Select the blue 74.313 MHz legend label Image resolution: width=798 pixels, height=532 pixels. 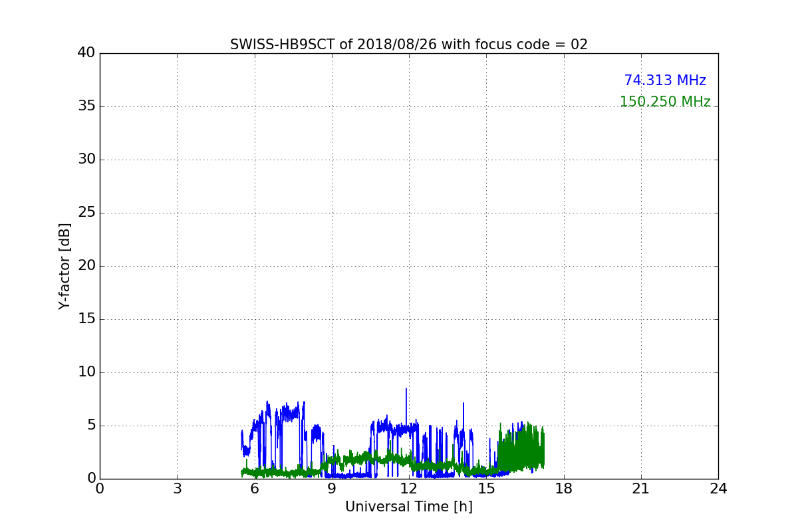[x=665, y=80]
